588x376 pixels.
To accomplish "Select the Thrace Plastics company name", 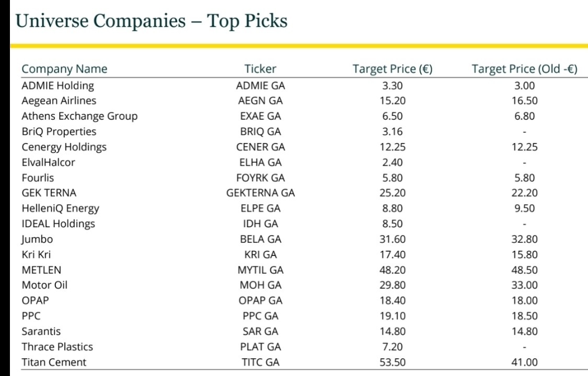I will pos(57,347).
